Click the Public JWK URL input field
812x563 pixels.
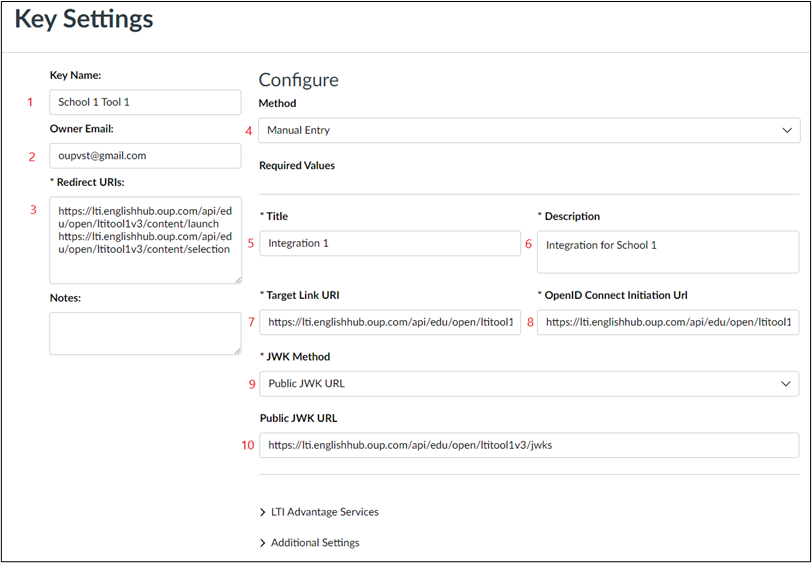click(x=529, y=445)
